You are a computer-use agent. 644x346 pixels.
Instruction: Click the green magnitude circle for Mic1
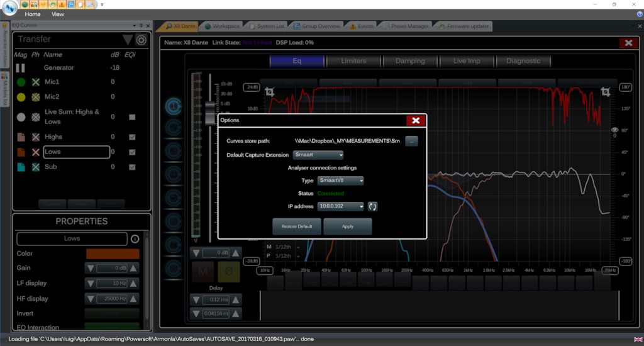[x=21, y=82]
